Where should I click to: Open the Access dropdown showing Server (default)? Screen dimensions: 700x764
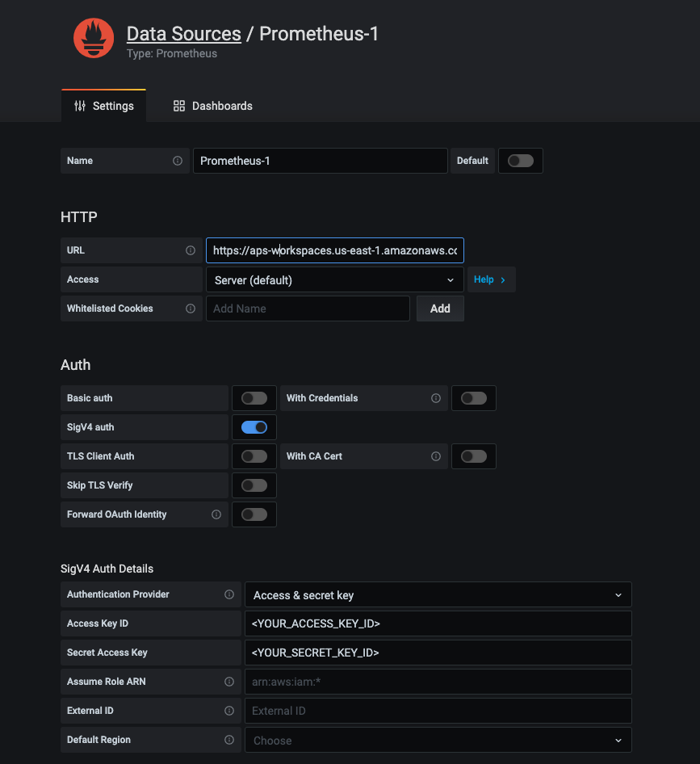[x=334, y=279]
